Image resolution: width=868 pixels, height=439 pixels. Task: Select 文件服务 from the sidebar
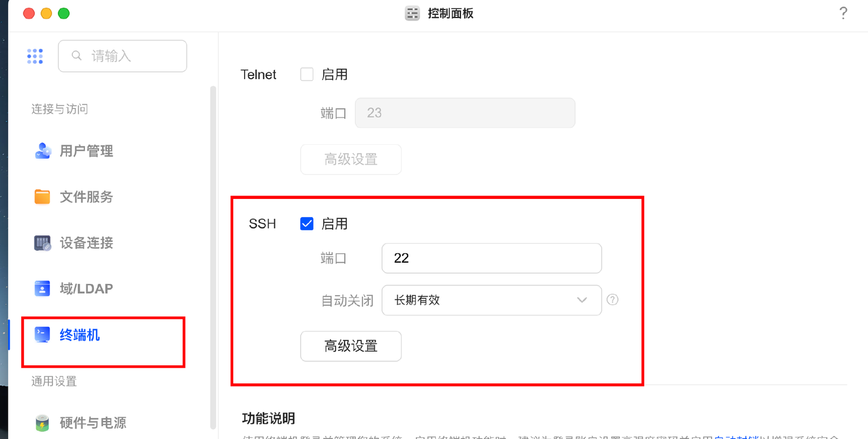86,197
